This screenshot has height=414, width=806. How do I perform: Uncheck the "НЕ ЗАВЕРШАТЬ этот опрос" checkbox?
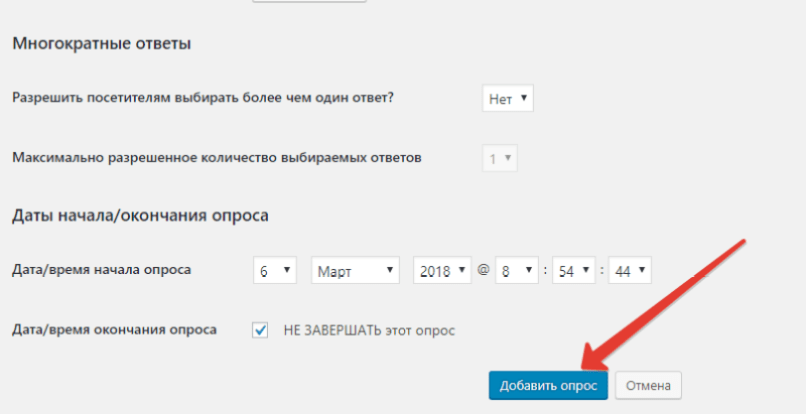(261, 329)
